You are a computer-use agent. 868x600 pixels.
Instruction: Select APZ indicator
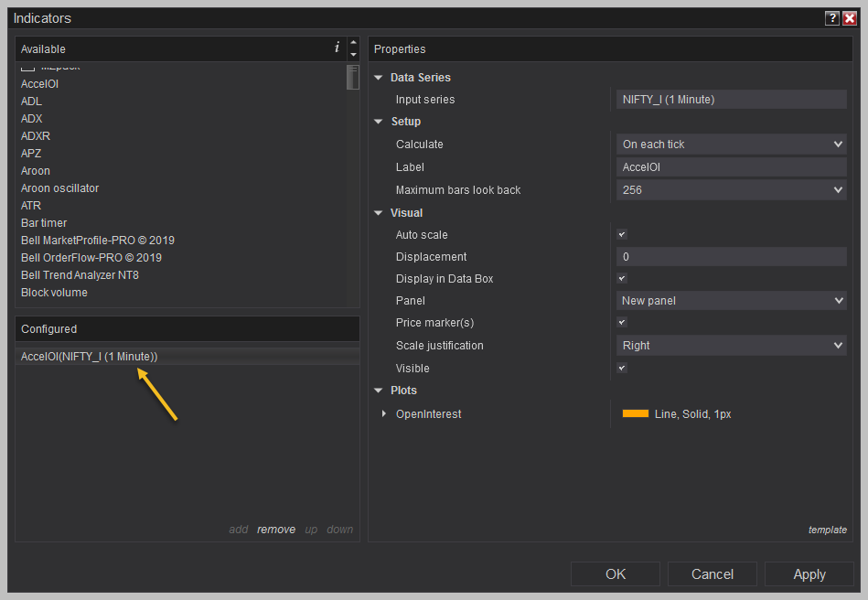[x=31, y=154]
